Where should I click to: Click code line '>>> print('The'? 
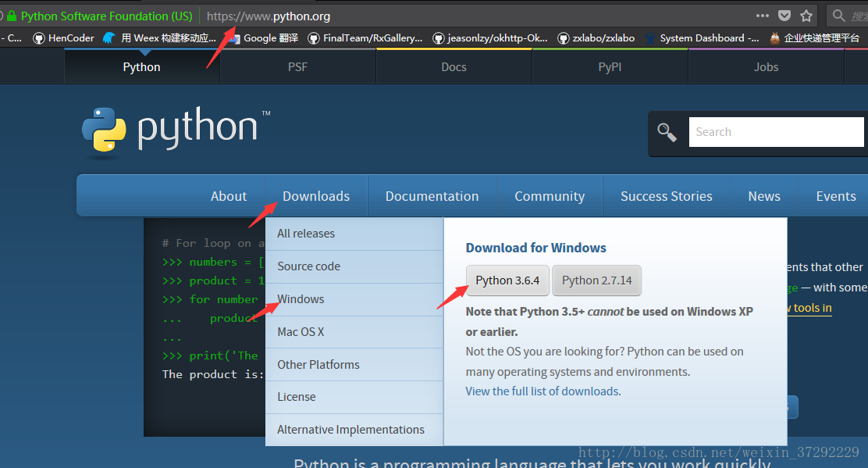point(210,355)
